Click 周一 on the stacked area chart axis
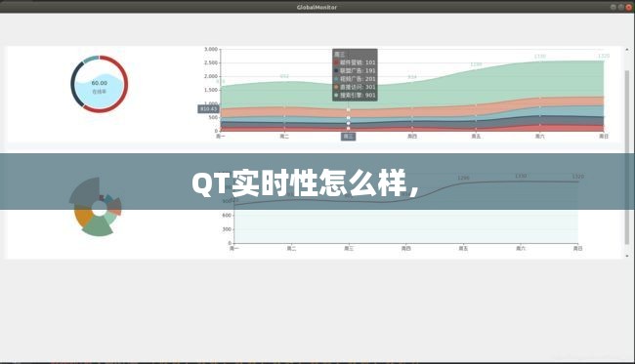635x364 pixels. pos(221,137)
